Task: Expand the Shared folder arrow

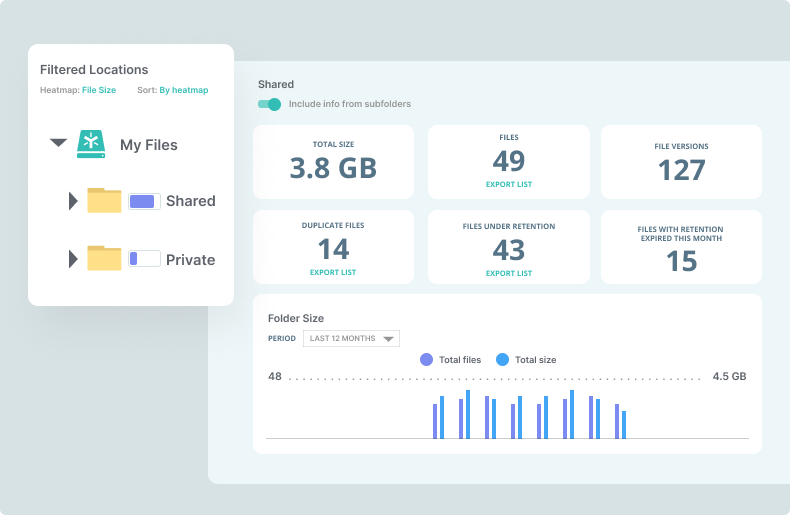Action: 73,201
